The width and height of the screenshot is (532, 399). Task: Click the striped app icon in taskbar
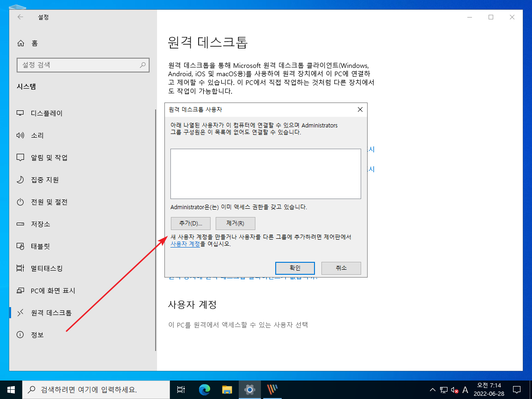pos(272,389)
